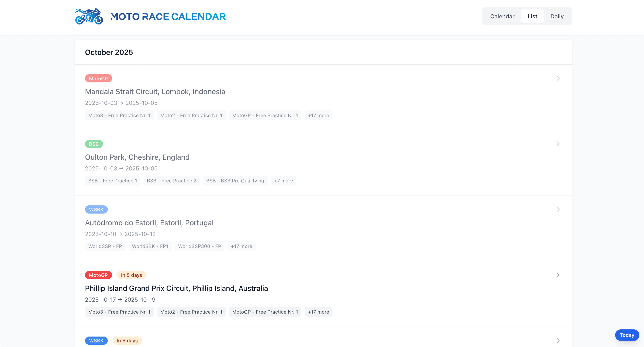Image resolution: width=644 pixels, height=347 pixels.
Task: Select the List view tab
Action: click(532, 16)
